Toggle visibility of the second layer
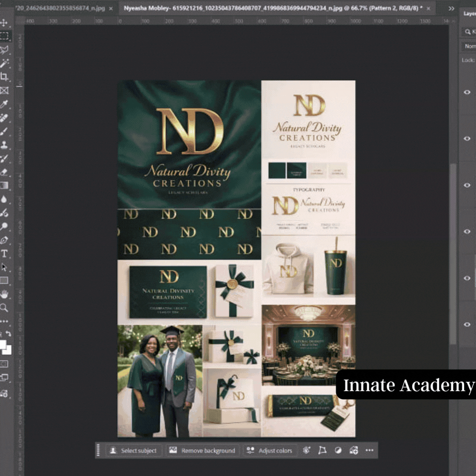Screen dimensions: 476x476 click(x=467, y=139)
